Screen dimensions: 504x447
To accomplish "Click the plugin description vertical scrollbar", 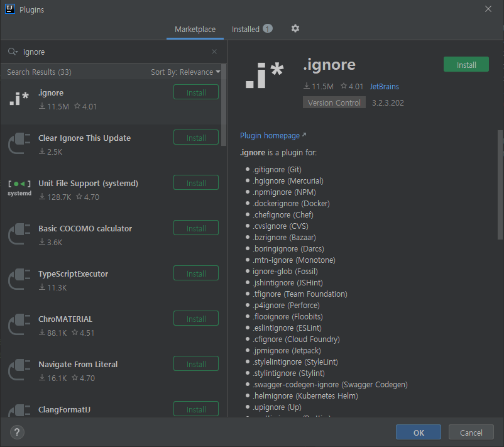I will click(500, 185).
